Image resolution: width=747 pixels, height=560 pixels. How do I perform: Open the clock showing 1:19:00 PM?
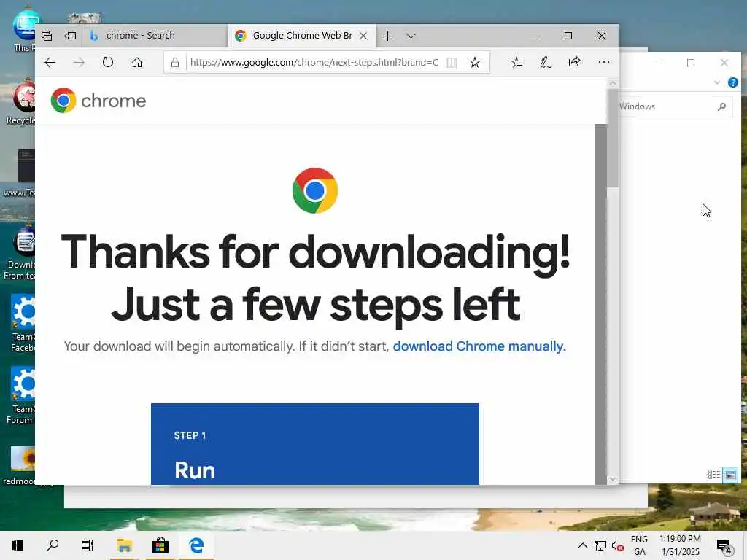click(681, 545)
